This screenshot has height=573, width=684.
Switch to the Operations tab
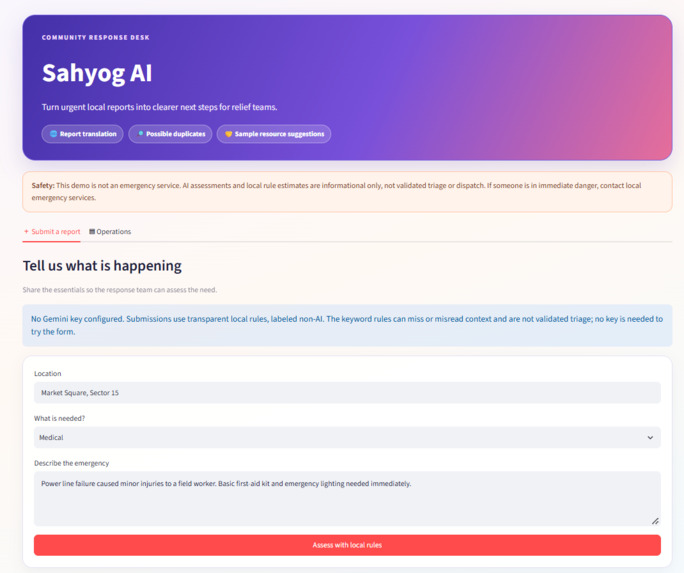pos(110,232)
